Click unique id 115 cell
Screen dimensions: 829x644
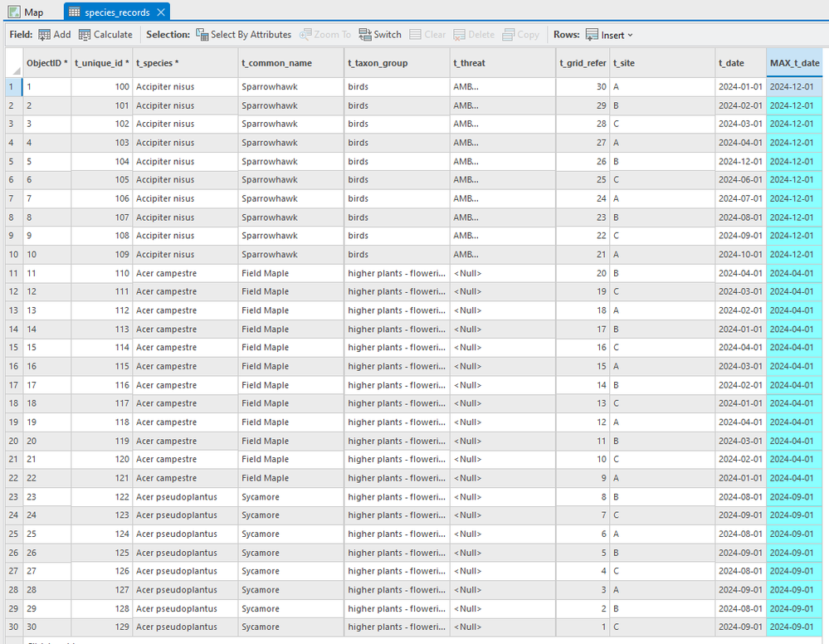tap(101, 367)
